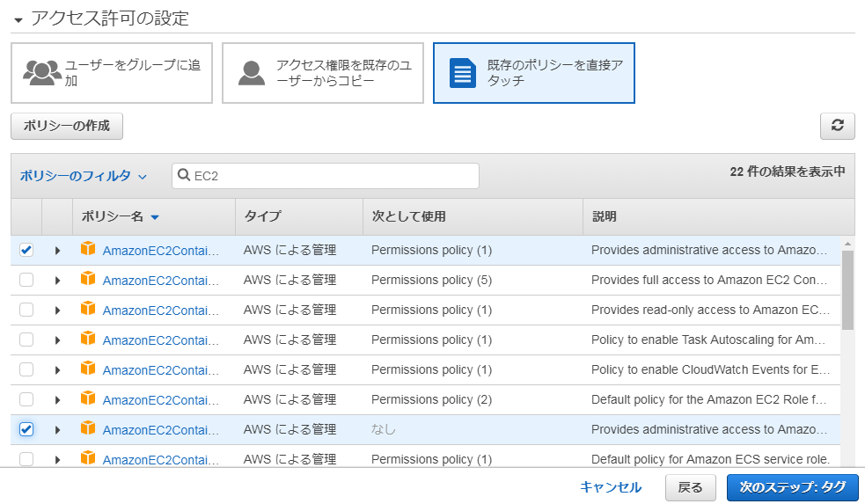865x504 pixels.
Task: Click policy box icon in the なし row
Action: click(88, 427)
